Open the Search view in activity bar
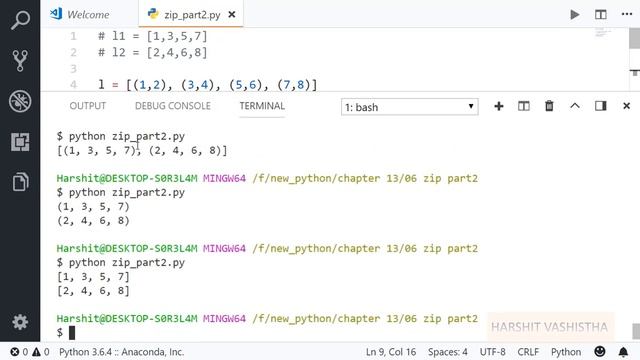 [x=20, y=20]
